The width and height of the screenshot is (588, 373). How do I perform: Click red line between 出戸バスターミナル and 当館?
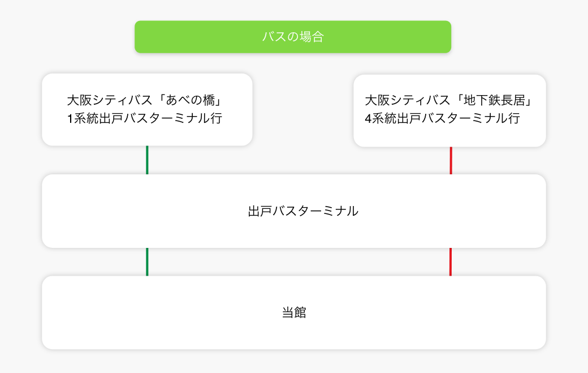click(451, 261)
